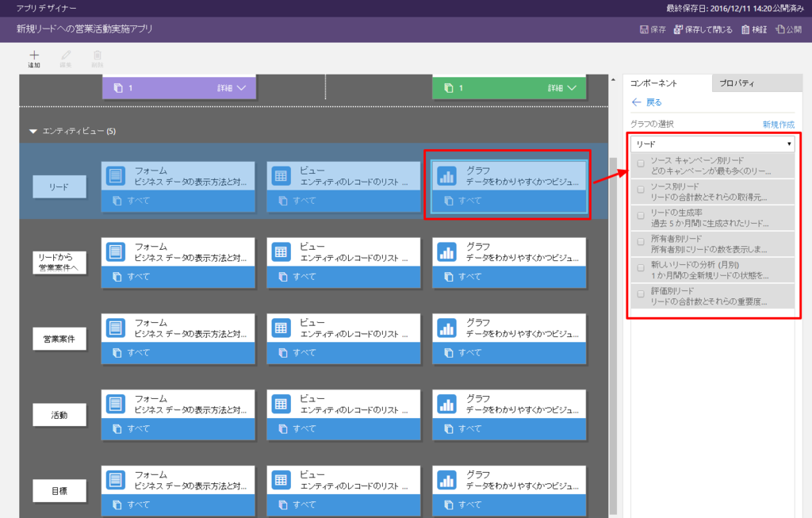
Task: Select the 営業案件 entity label
Action: pos(59,339)
